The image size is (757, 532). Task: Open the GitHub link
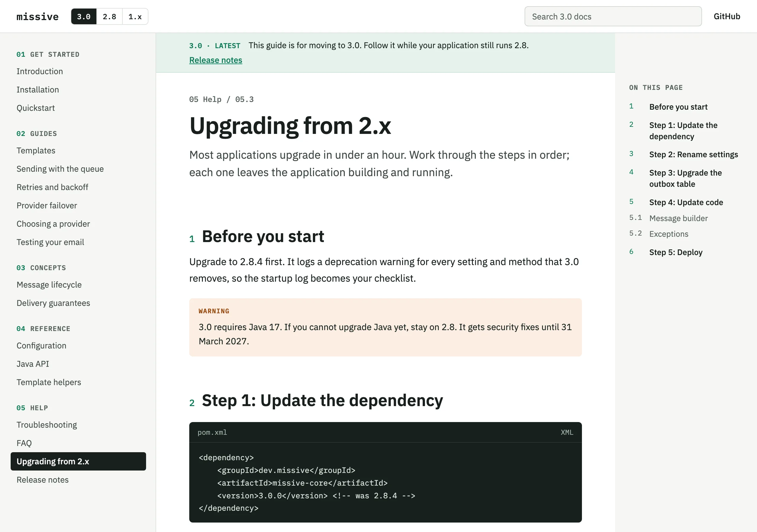pyautogui.click(x=727, y=17)
